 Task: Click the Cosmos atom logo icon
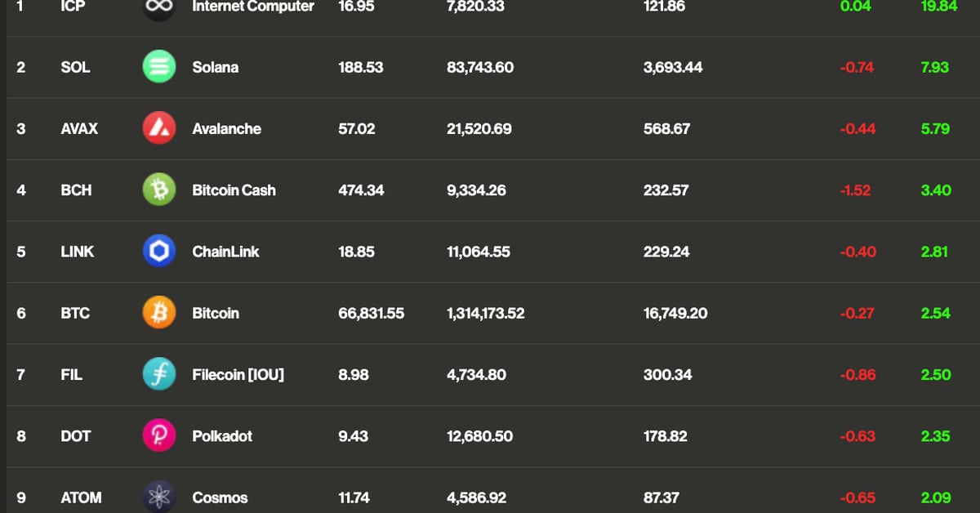pyautogui.click(x=158, y=497)
